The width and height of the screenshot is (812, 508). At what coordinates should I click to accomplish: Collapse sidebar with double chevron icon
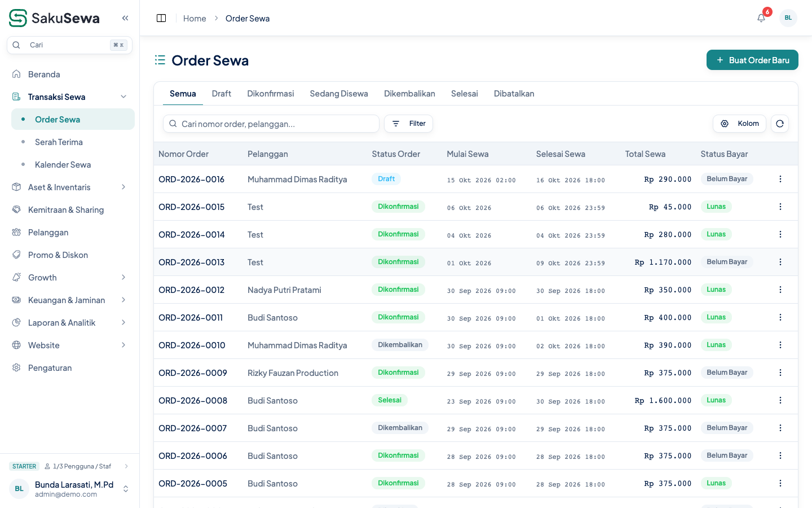coord(125,18)
